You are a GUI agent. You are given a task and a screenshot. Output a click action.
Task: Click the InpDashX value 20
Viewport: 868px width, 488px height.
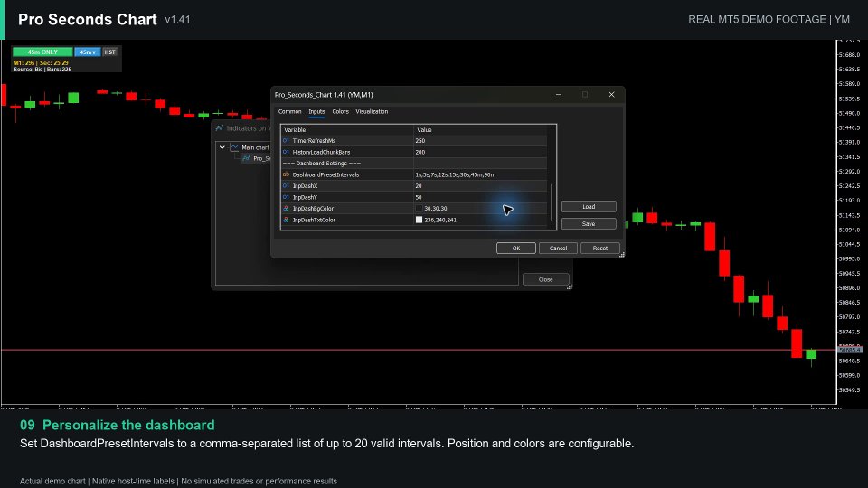click(x=419, y=186)
